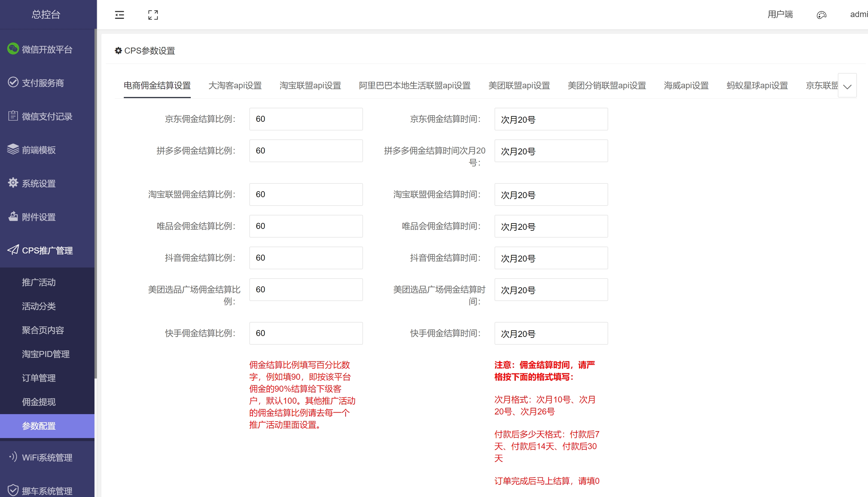Expand the tab overflow chevron dropdown
The image size is (868, 497).
click(x=847, y=86)
